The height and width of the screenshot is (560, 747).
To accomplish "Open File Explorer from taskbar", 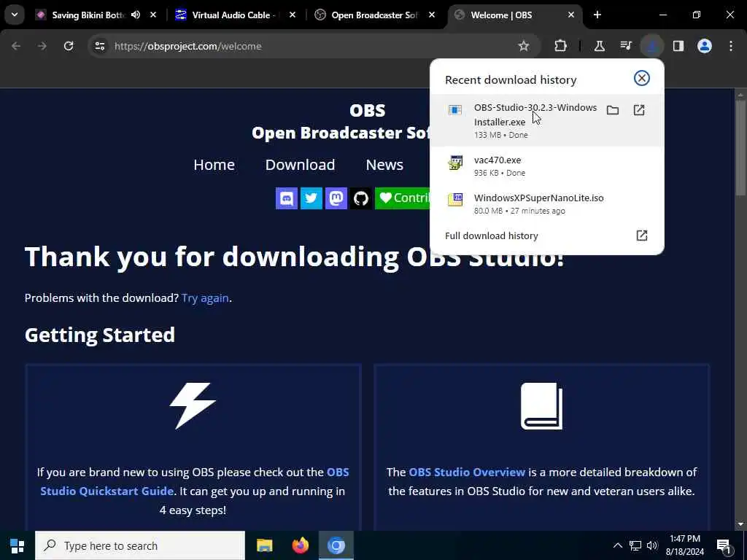I will [x=264, y=545].
